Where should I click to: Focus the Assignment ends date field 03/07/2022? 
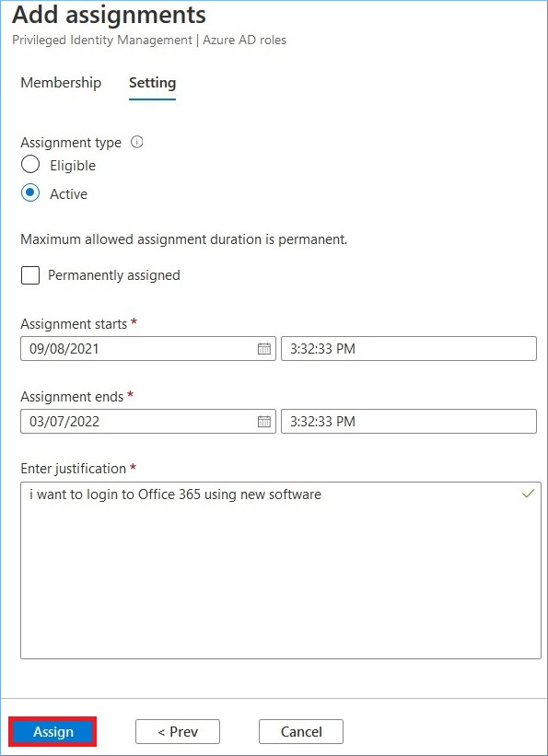[x=148, y=422]
